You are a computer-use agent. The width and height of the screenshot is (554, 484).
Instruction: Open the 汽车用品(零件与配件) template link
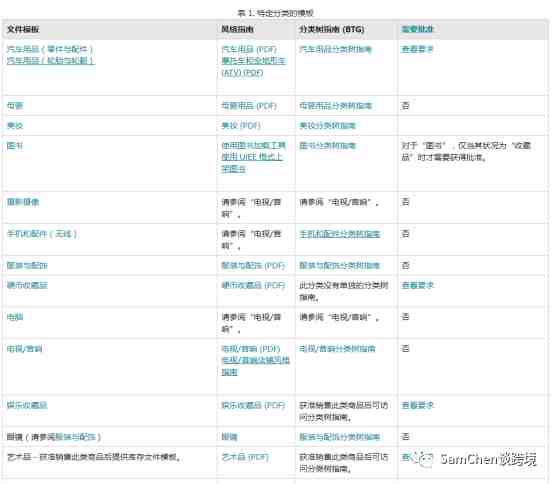(50, 49)
